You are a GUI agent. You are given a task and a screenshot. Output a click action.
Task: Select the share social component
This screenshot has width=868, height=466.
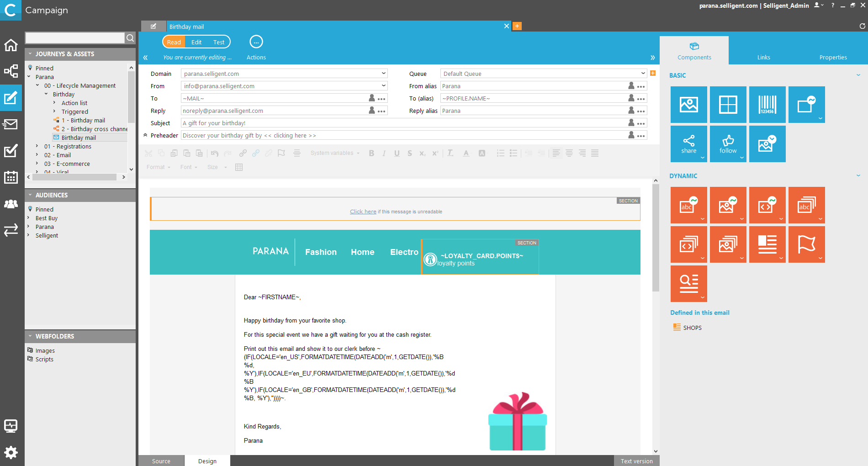[x=688, y=144]
